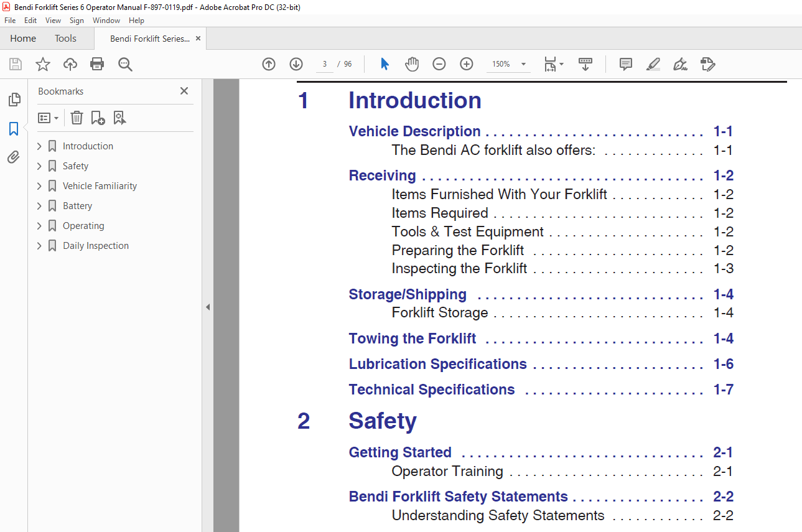Open the Attachments paperclip panel

[x=14, y=157]
